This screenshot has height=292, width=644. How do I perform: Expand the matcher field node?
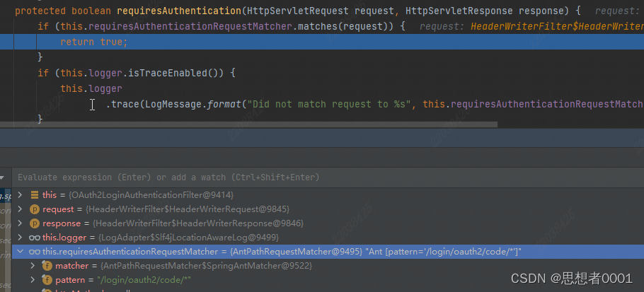coord(33,266)
